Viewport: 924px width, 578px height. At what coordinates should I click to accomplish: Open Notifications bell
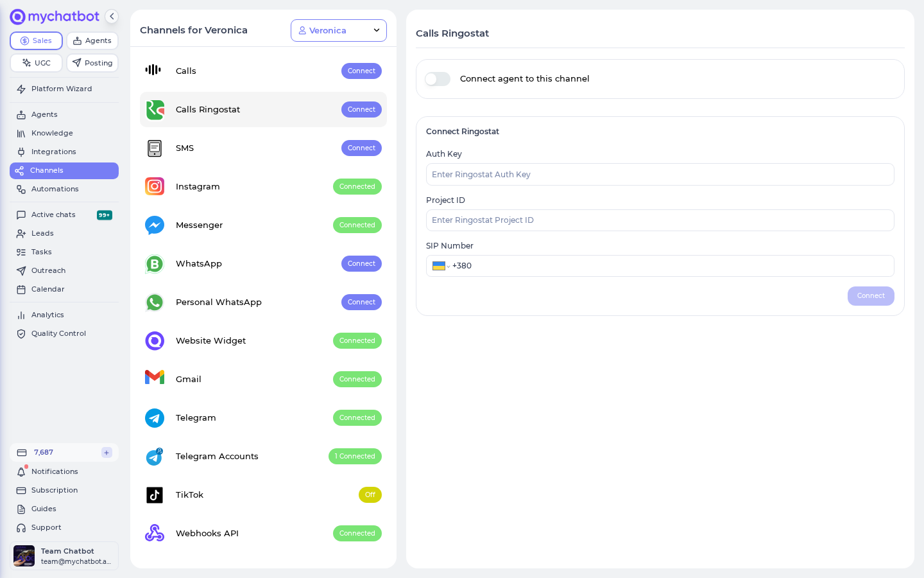click(x=64, y=471)
